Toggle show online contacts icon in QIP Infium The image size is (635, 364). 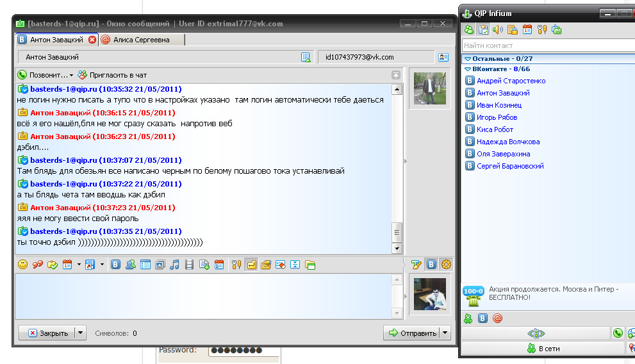point(469,29)
